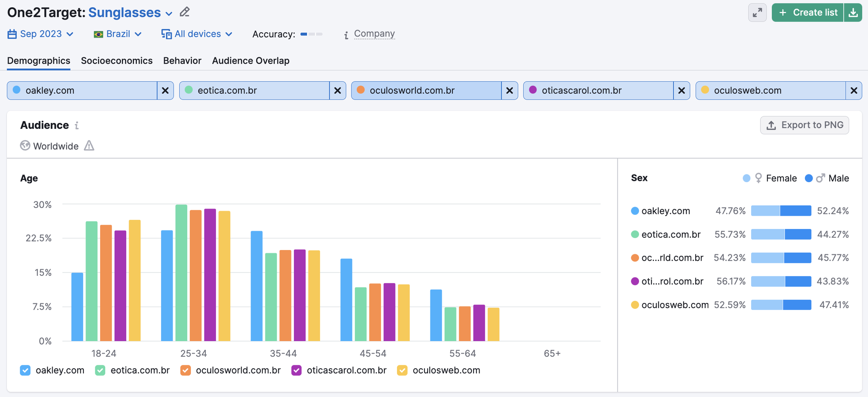Remove eotica.com.br with its X button
This screenshot has height=397, width=868.
tap(337, 91)
